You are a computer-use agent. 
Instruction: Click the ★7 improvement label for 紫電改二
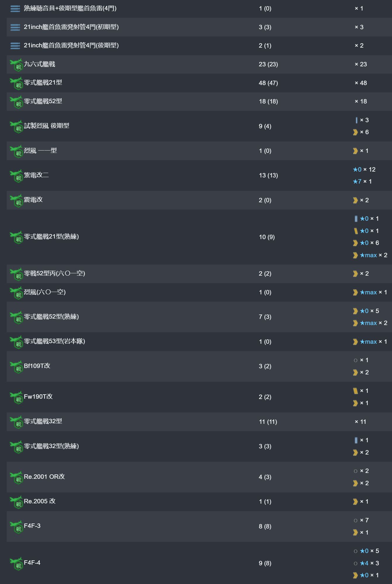(357, 182)
